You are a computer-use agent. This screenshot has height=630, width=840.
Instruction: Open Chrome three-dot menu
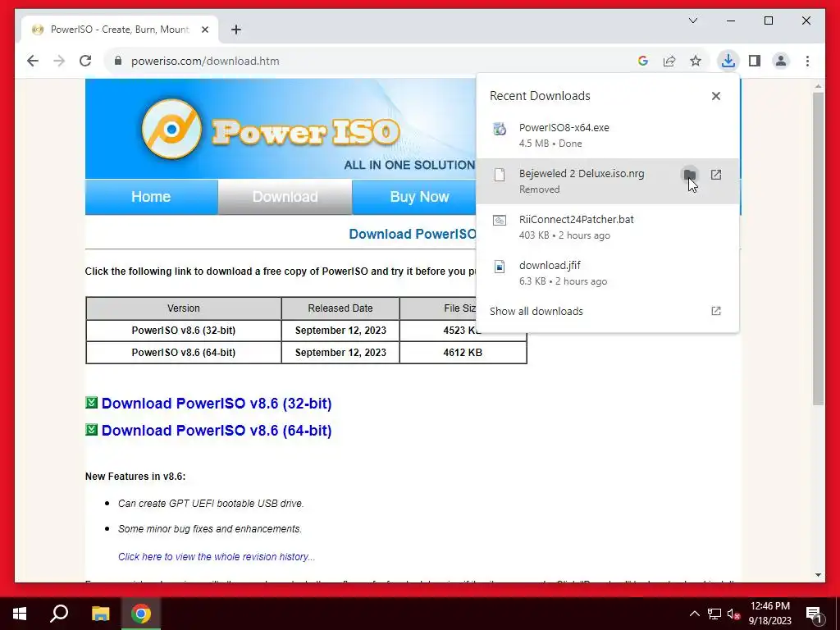pos(807,61)
